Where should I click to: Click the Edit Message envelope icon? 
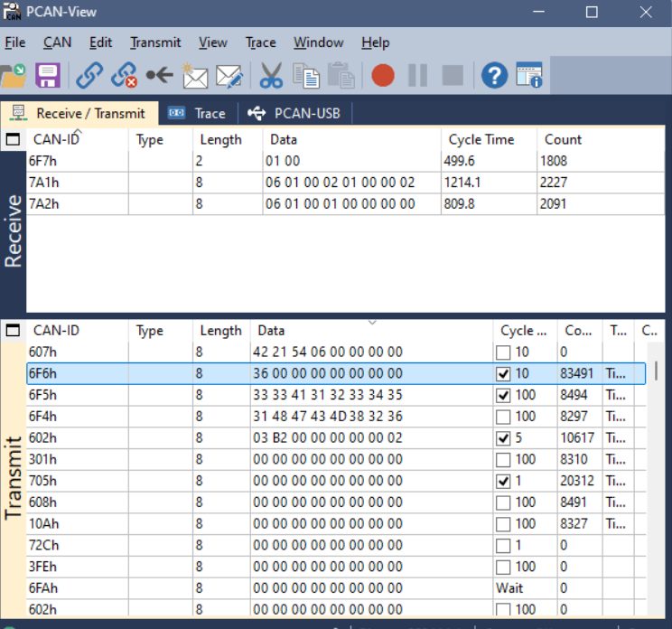[x=229, y=76]
